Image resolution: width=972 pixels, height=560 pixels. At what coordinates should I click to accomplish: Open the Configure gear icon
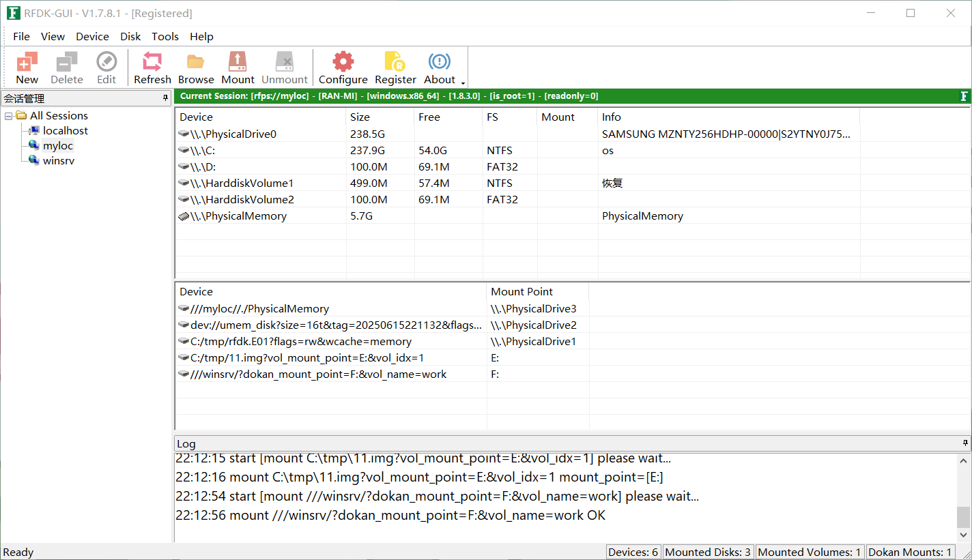tap(343, 68)
